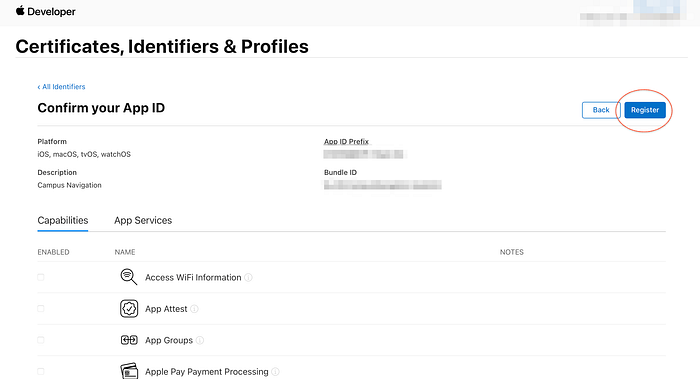Open info tooltip next to App Groups

(200, 340)
